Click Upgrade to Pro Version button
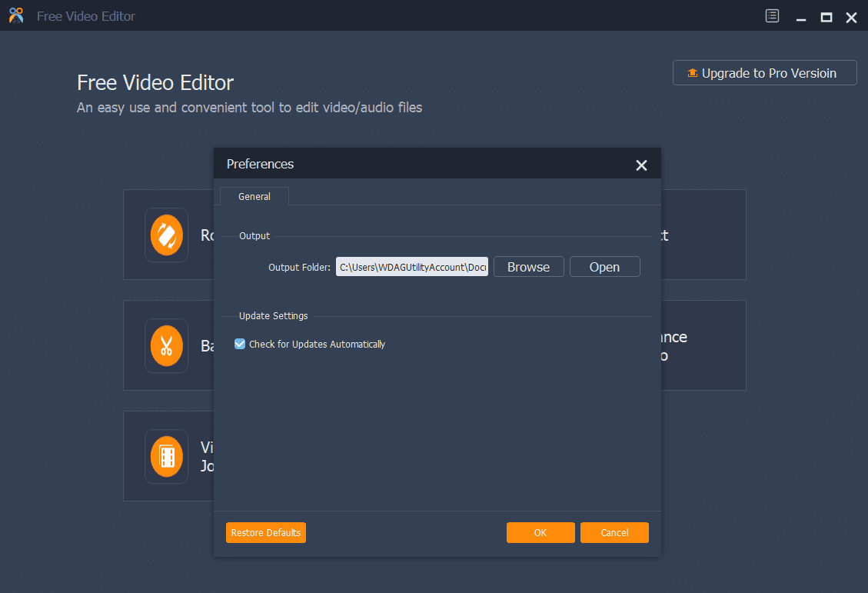Image resolution: width=868 pixels, height=593 pixels. (764, 73)
